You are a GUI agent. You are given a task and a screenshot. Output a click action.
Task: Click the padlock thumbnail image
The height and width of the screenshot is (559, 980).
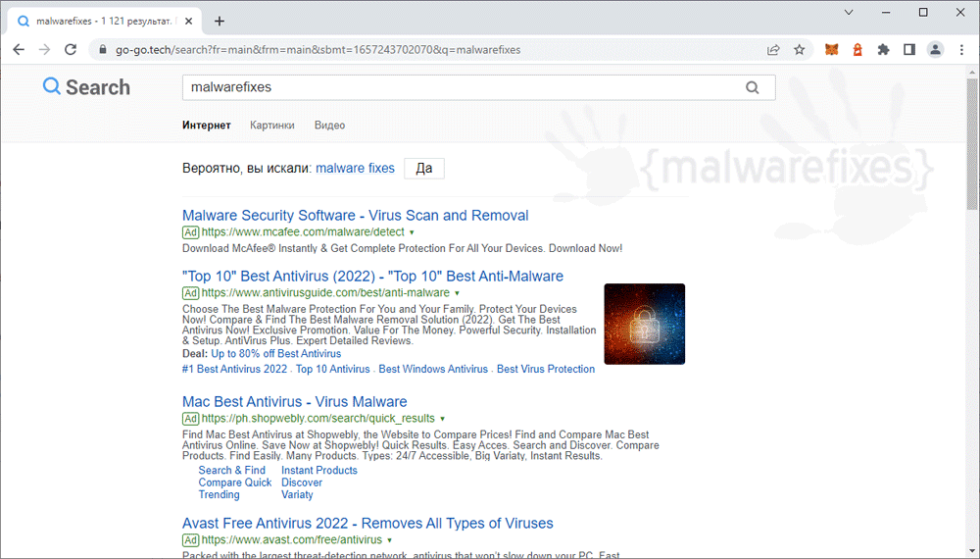[645, 324]
